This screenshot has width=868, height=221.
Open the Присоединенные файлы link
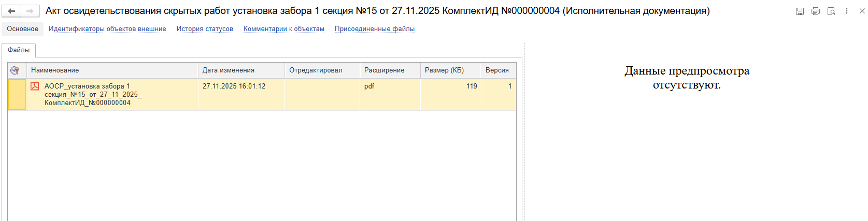(375, 29)
